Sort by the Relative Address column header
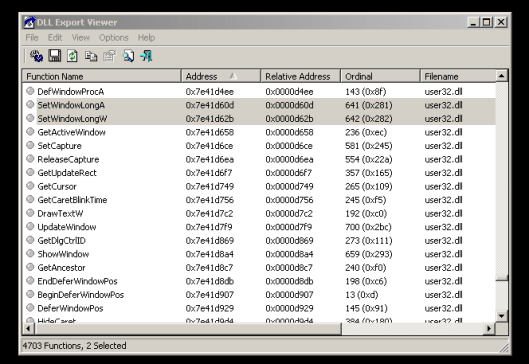Viewport: 529px width, 364px height. (x=301, y=76)
